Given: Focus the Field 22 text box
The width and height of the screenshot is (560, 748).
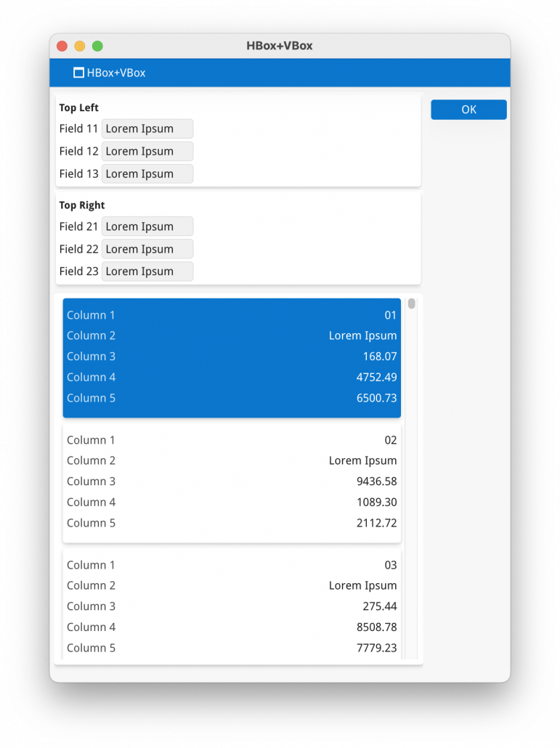Looking at the screenshot, I should [147, 249].
